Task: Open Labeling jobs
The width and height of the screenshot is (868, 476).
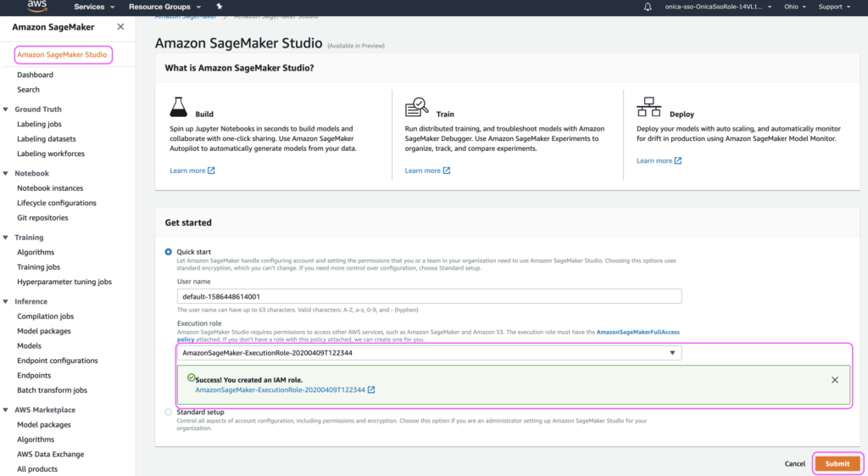Action: click(x=39, y=124)
